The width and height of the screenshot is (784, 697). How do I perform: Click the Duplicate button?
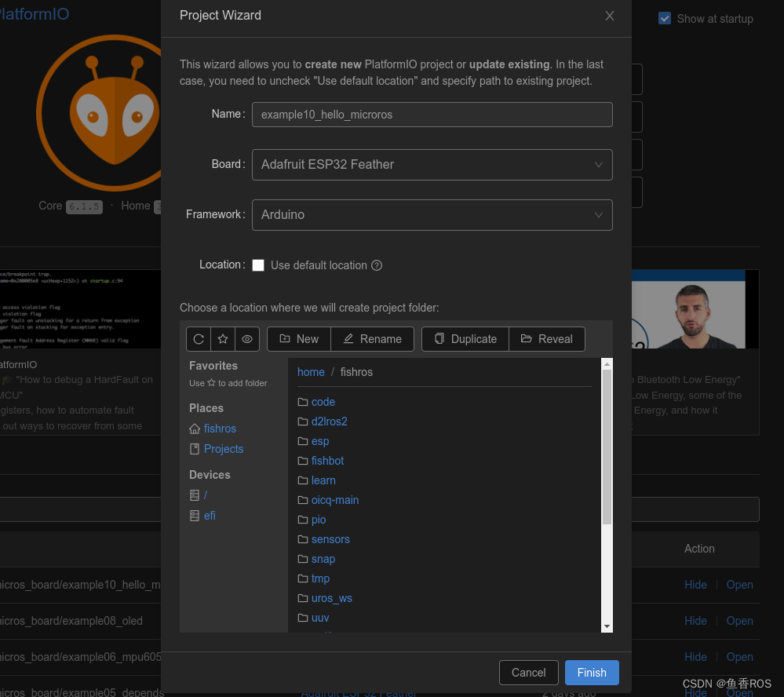pyautogui.click(x=465, y=339)
